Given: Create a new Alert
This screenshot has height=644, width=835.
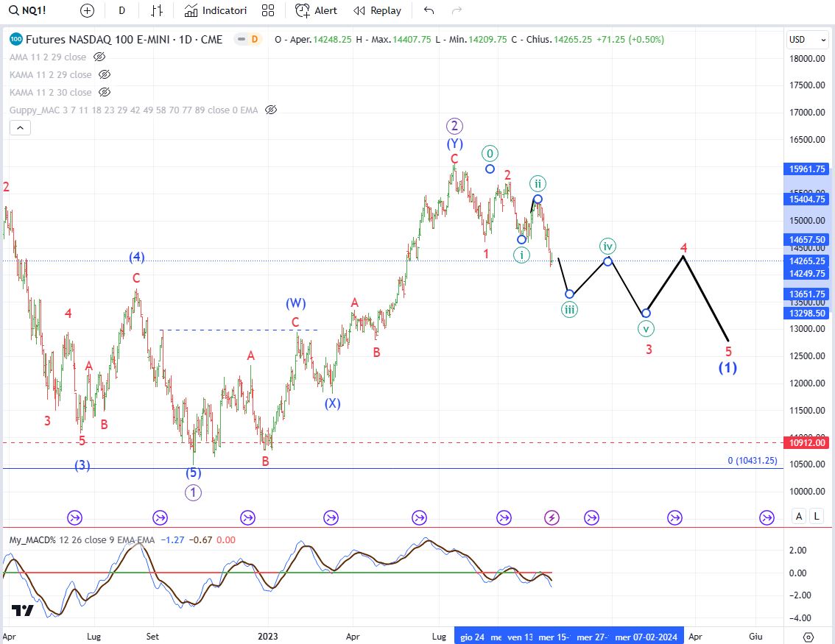Looking at the screenshot, I should 317,10.
